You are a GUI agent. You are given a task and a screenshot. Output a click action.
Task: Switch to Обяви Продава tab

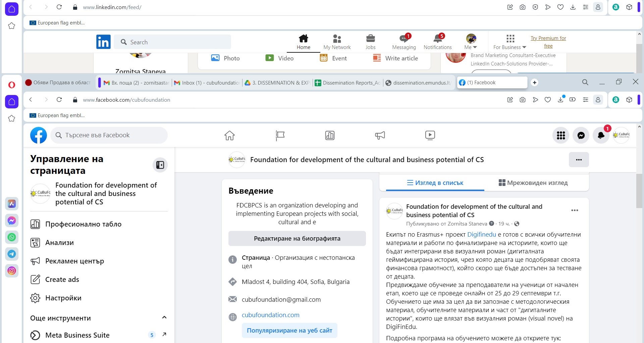[59, 83]
